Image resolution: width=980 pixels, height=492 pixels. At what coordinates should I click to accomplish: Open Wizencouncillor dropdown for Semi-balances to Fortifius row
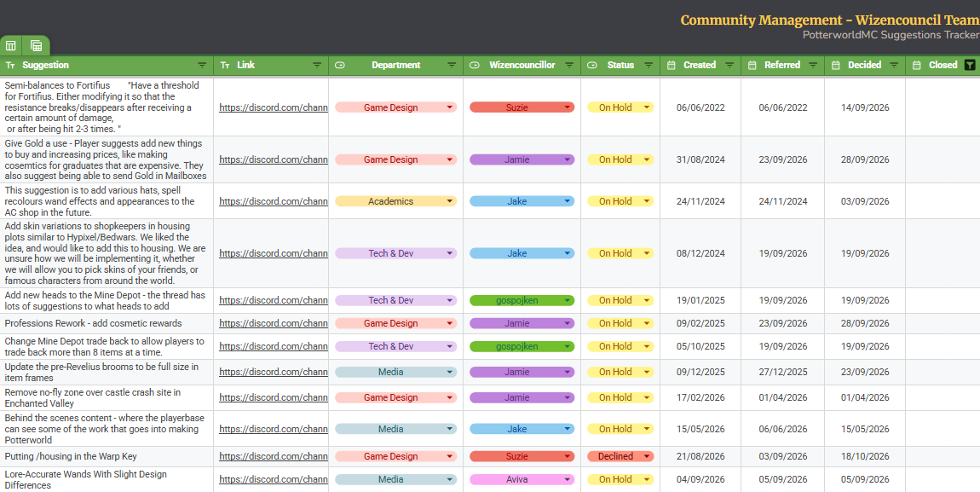click(522, 107)
